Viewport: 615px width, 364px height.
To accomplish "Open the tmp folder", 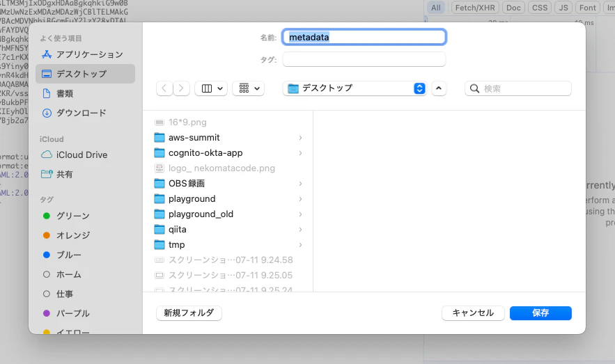I will [x=228, y=244].
